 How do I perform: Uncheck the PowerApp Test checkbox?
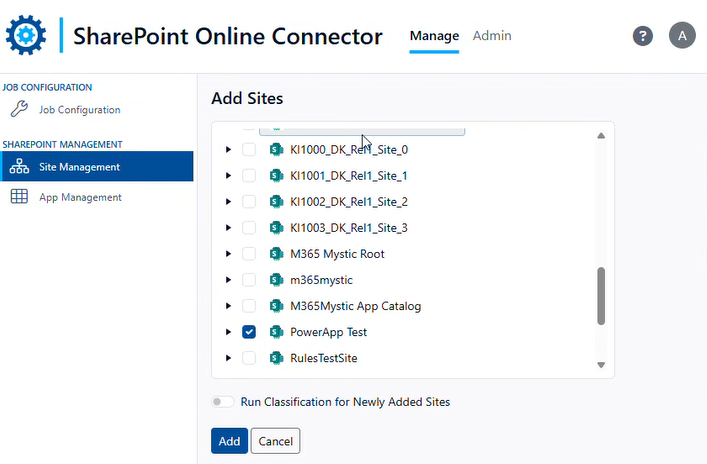249,332
